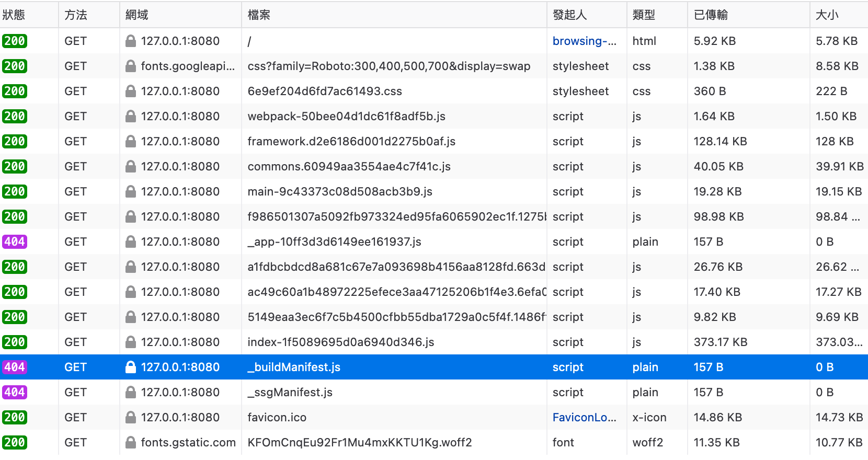The height and width of the screenshot is (460, 868).
Task: Open the FaviconLo... initiator link
Action: click(585, 417)
